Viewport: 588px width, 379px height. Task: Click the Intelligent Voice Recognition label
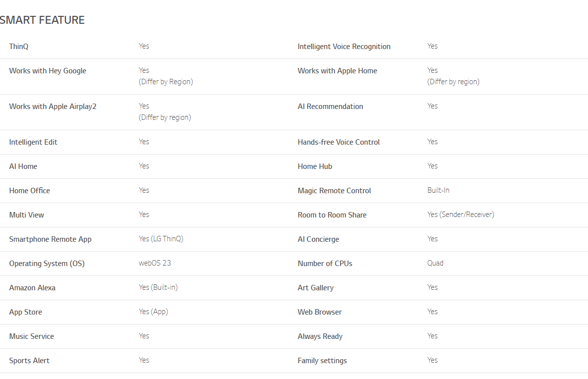(x=344, y=47)
